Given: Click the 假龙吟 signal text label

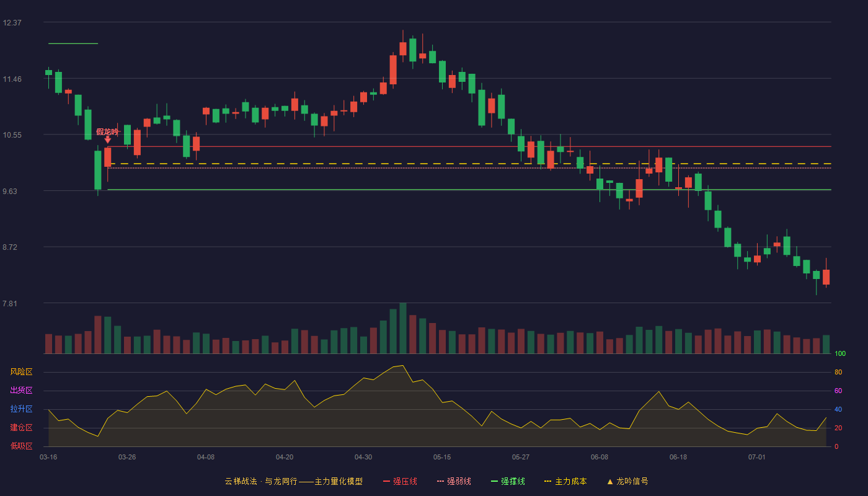Looking at the screenshot, I should (x=107, y=131).
